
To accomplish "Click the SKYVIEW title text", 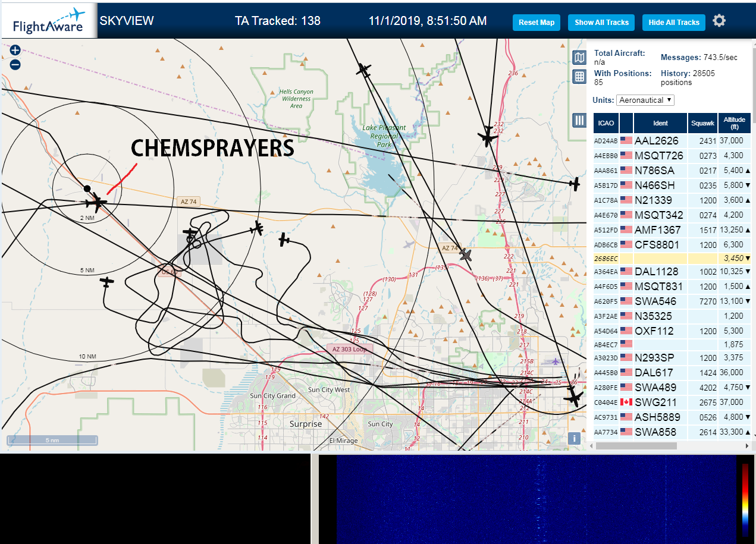I will [x=127, y=21].
